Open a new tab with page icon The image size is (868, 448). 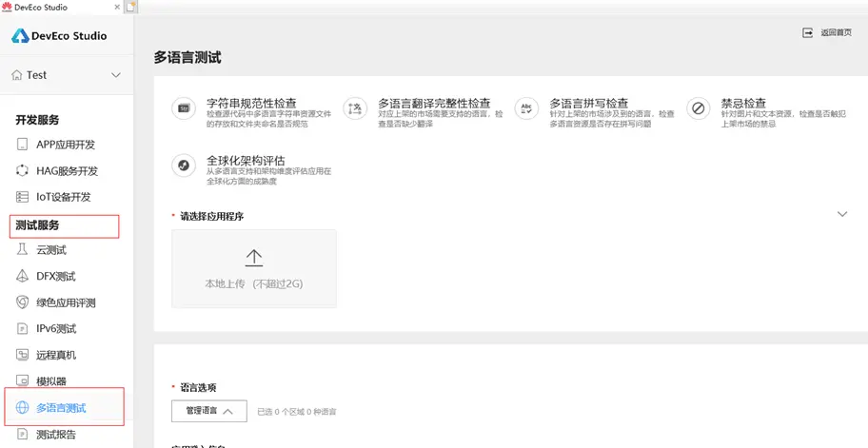point(130,8)
